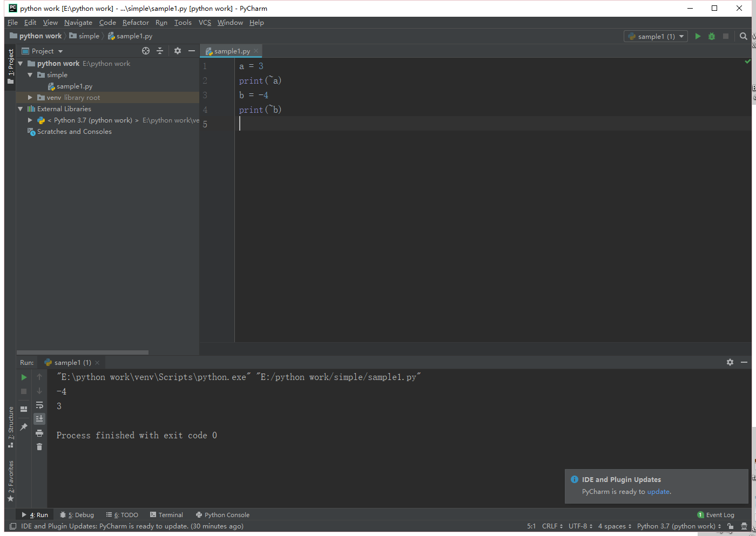The height and width of the screenshot is (536, 756).
Task: Toggle tool window bars at bottom-left corner
Action: pyautogui.click(x=13, y=526)
